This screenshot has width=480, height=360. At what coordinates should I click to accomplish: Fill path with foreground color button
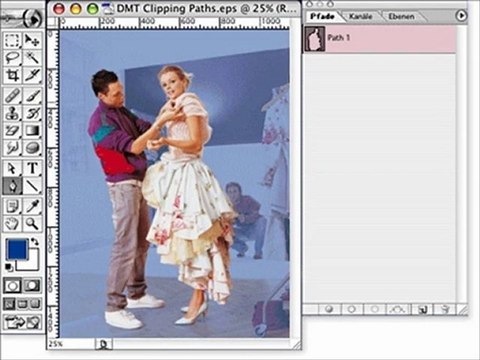pyautogui.click(x=329, y=309)
